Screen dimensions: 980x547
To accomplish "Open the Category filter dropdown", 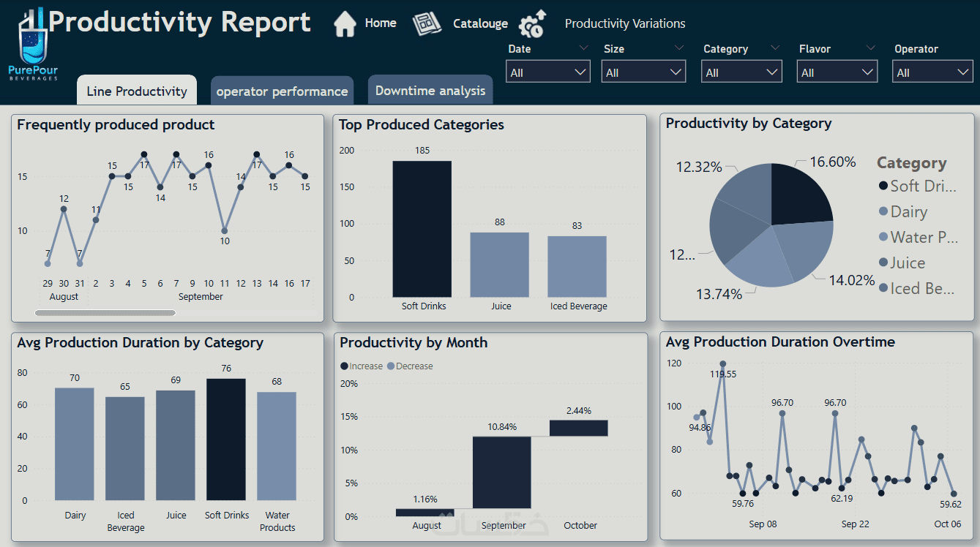I will pos(741,72).
